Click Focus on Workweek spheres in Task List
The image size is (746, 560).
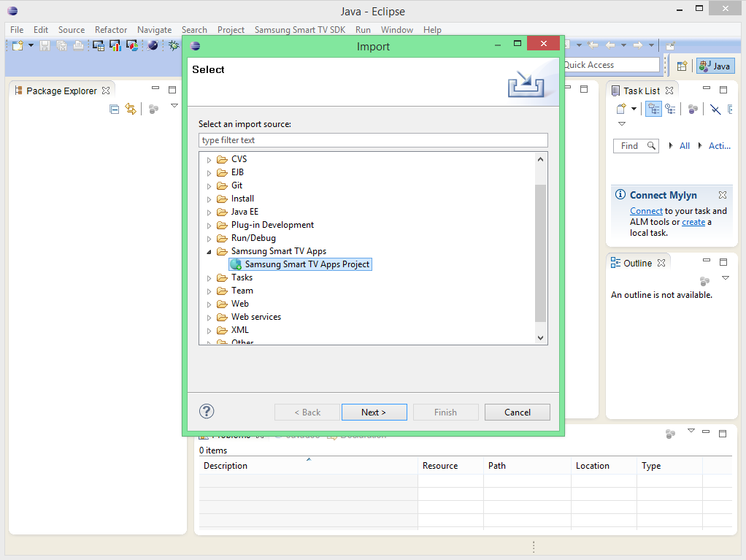[693, 110]
